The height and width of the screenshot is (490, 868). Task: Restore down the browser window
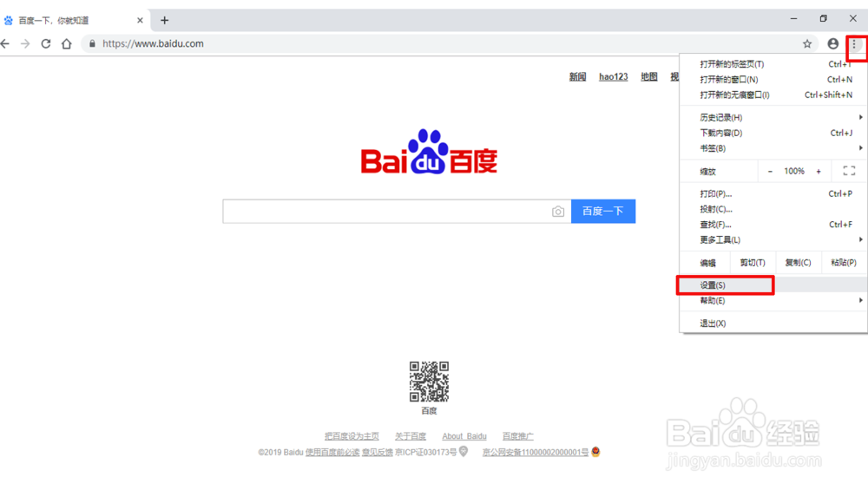(823, 18)
